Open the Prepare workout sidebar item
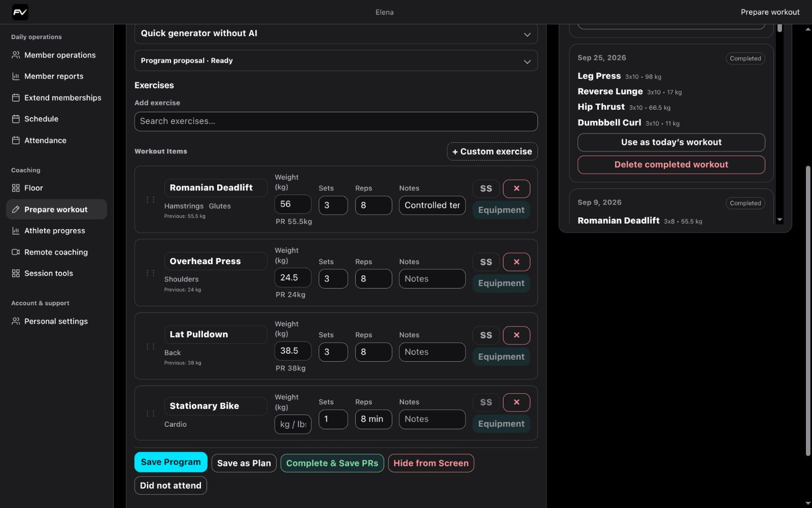The image size is (812, 508). [x=56, y=209]
